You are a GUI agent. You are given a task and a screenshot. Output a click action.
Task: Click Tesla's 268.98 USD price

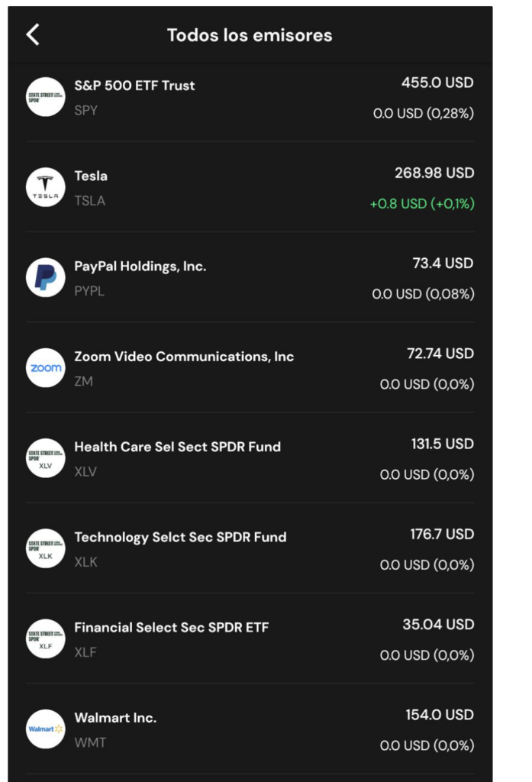tap(434, 173)
